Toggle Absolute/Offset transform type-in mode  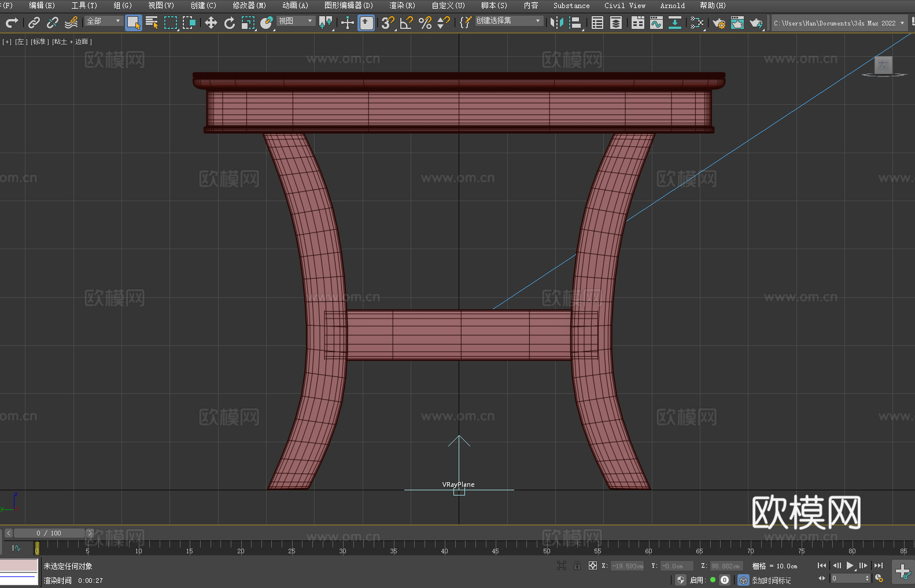pos(593,565)
